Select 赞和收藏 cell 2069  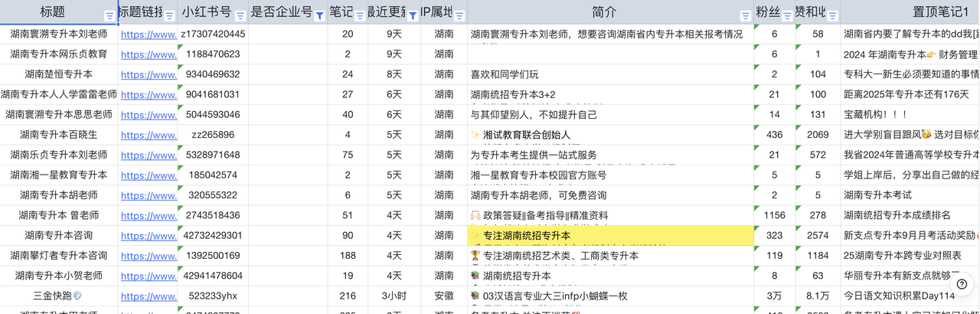tap(818, 135)
